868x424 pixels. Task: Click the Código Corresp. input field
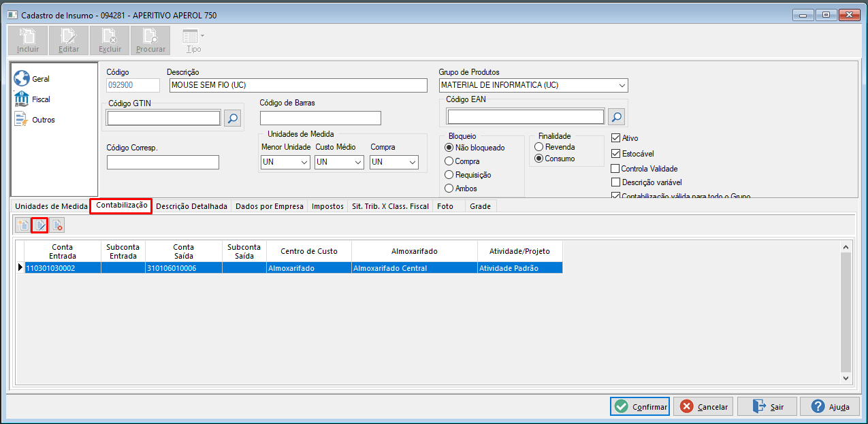[x=163, y=162]
